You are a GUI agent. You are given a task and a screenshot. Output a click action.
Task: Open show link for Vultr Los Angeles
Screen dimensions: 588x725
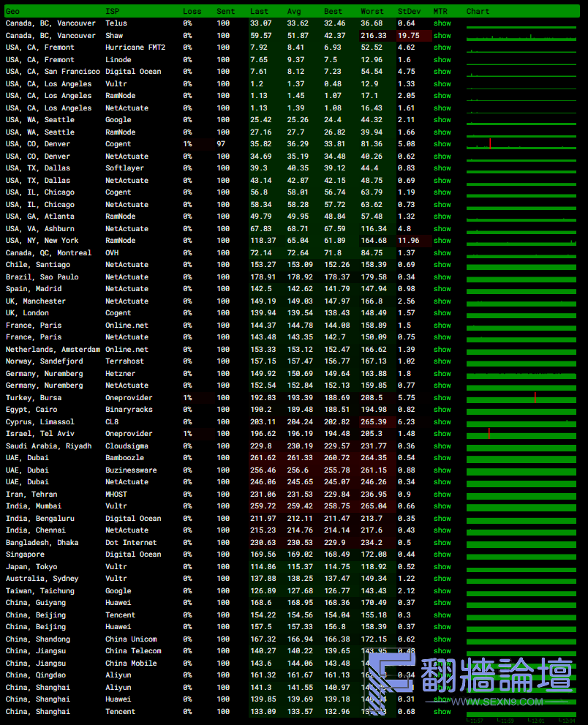[442, 83]
